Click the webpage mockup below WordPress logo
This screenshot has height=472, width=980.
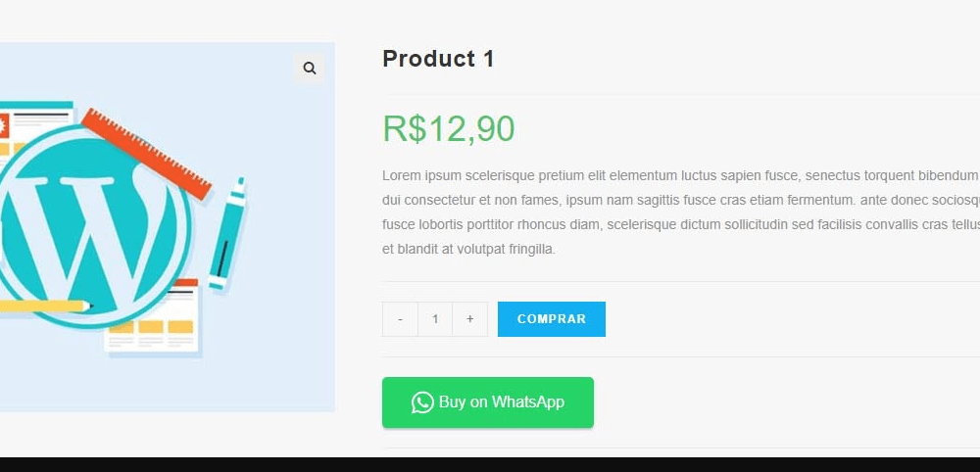click(x=152, y=317)
